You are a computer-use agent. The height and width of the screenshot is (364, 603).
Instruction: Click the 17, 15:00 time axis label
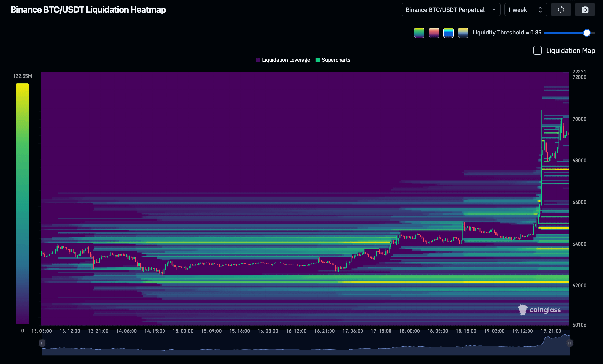pos(381,331)
